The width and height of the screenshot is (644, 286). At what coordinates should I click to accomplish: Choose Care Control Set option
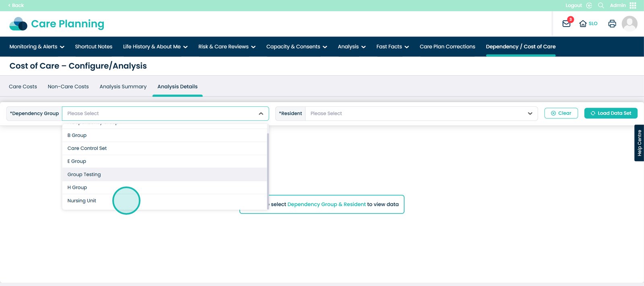(87, 148)
